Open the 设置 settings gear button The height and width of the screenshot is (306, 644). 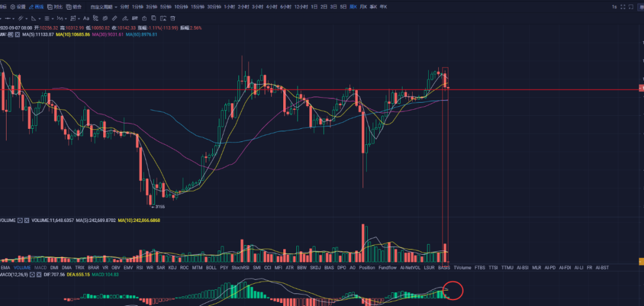(x=18, y=7)
